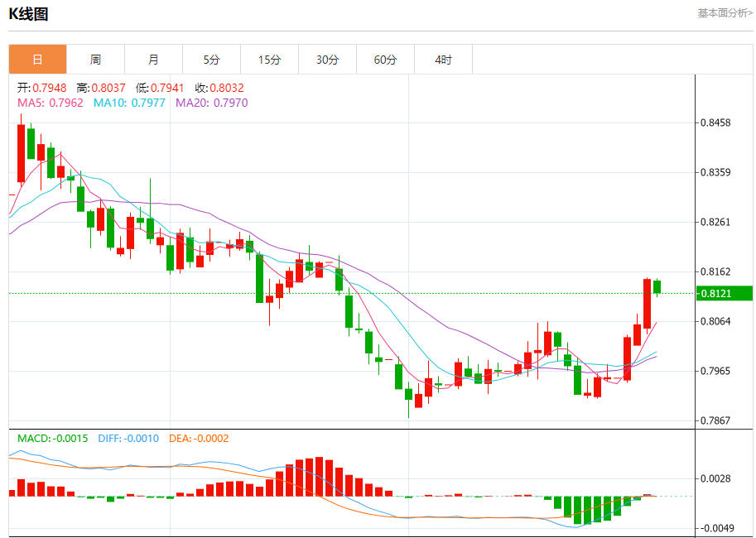Click the tallest red MACD histogram bar
756x538 pixels.
coord(319,476)
